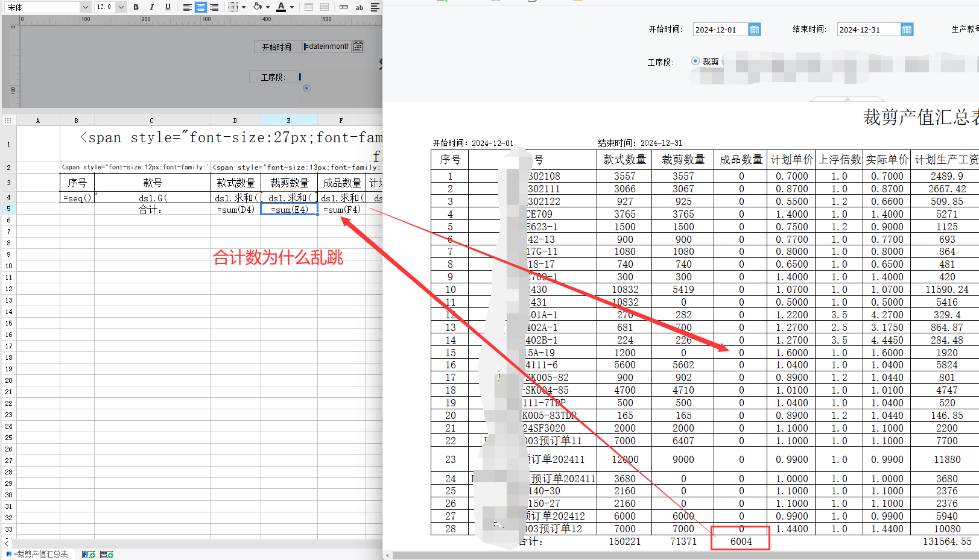
Task: Toggle underline formatting
Action: coord(168,7)
